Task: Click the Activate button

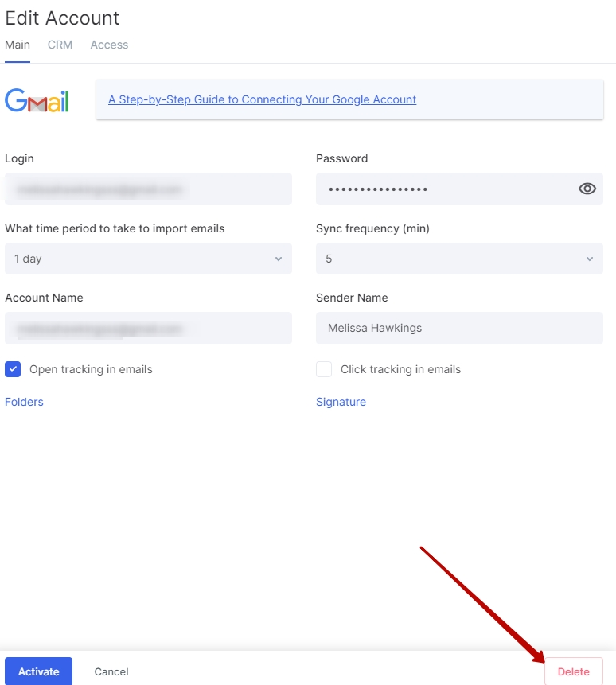Action: point(38,671)
